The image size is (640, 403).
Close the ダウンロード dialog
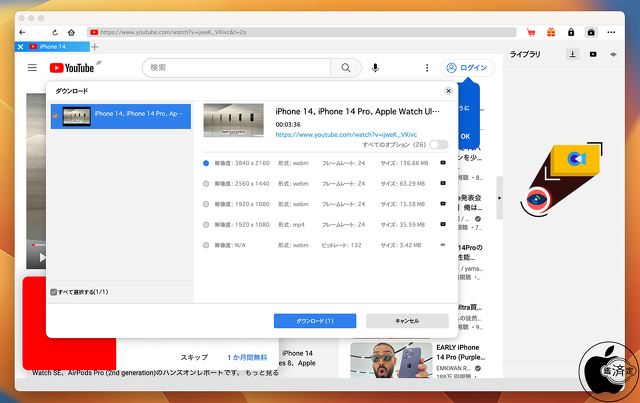pos(448,91)
